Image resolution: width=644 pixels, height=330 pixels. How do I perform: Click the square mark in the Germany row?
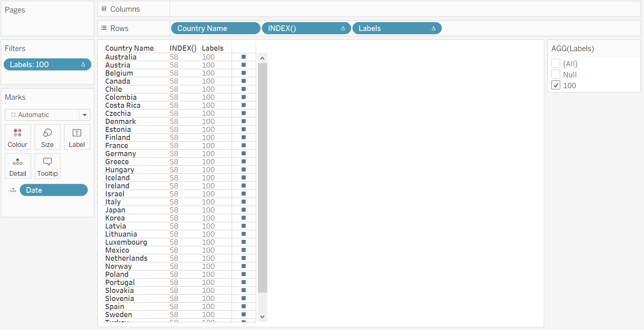244,153
